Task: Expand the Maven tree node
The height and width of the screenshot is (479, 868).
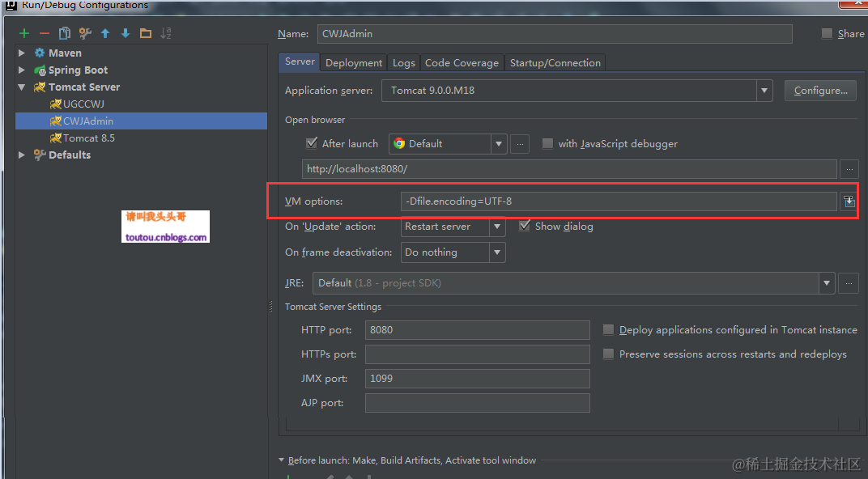Action: point(22,53)
